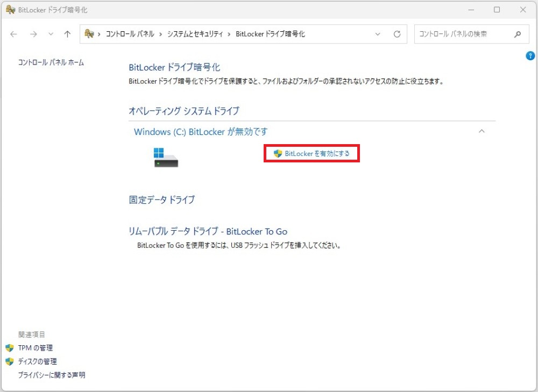This screenshot has width=538, height=392.
Task: Click the BitLocker icon in the title bar
Action: pos(10,10)
